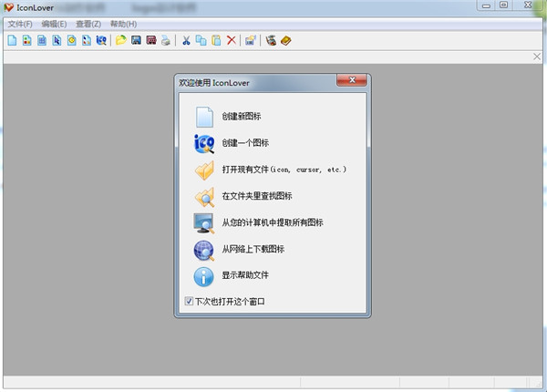
Task: Click the scissors cut icon
Action: pos(186,41)
